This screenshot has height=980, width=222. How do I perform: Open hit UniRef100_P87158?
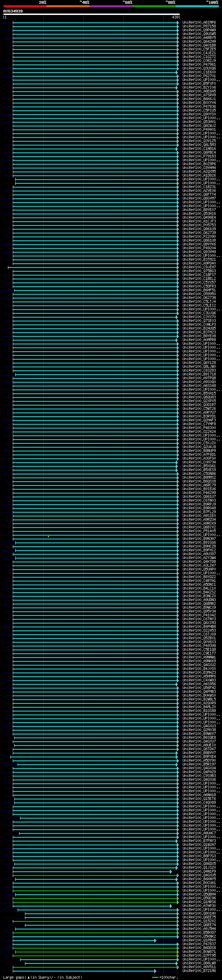click(199, 26)
